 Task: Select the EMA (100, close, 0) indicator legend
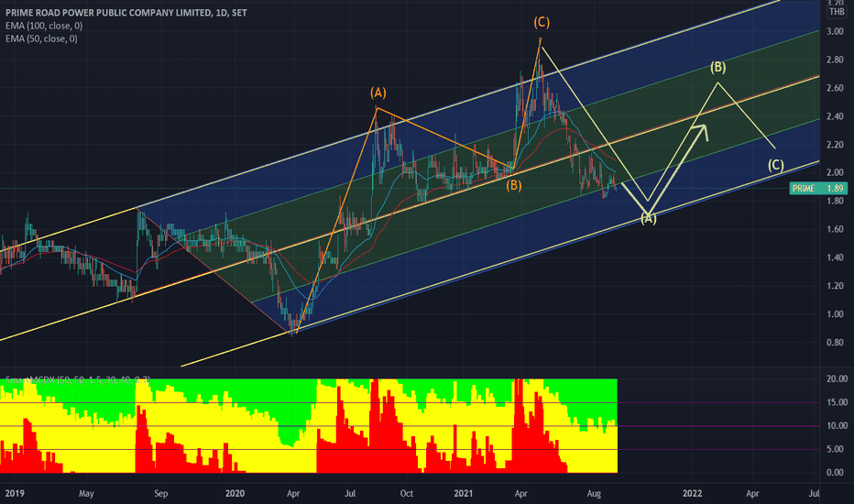(x=44, y=26)
